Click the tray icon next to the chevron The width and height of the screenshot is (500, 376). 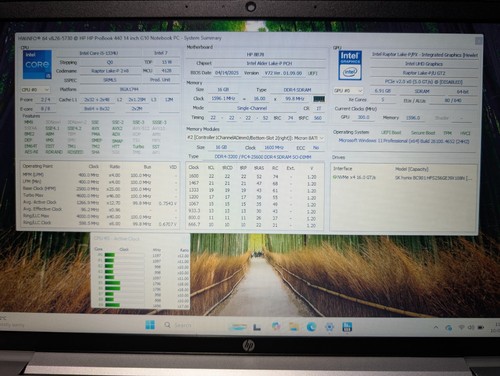click(x=449, y=328)
